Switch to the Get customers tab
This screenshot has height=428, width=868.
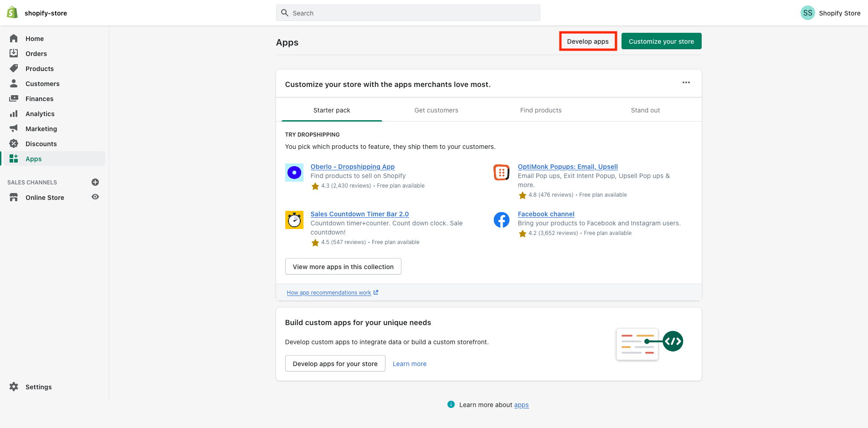pyautogui.click(x=436, y=110)
